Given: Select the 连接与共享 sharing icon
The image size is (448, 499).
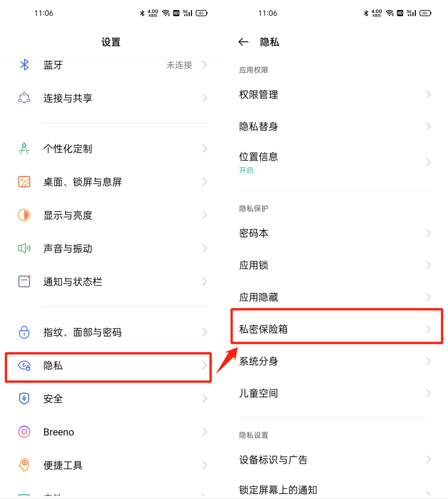Looking at the screenshot, I should click(24, 98).
